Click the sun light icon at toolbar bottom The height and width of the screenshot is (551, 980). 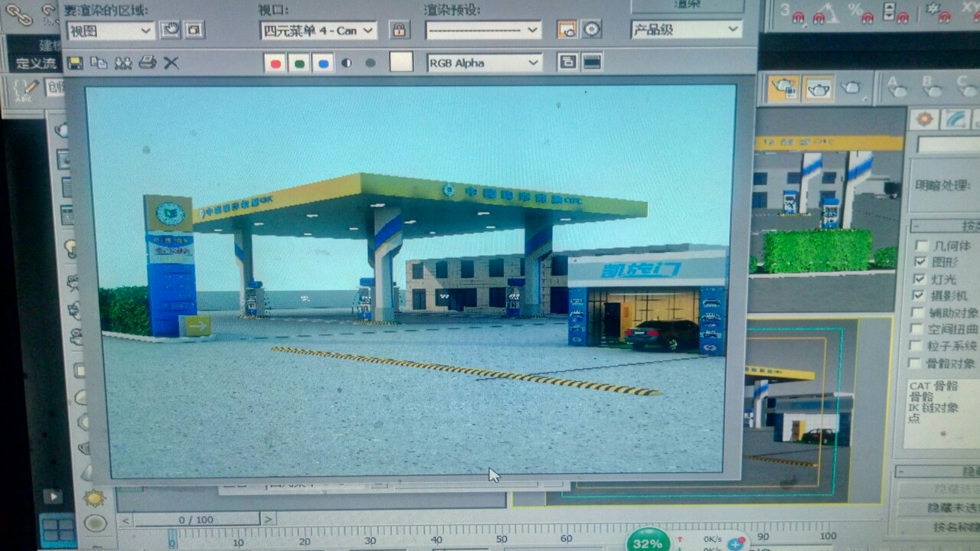click(x=95, y=498)
